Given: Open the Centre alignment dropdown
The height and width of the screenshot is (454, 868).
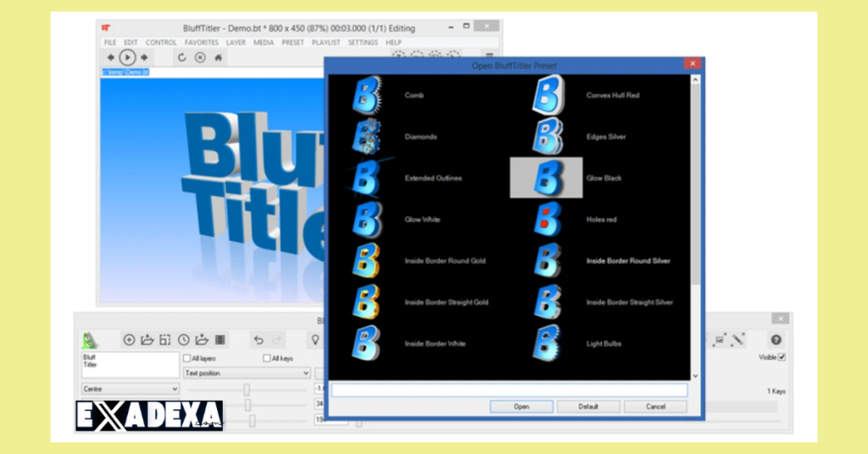Looking at the screenshot, I should point(130,389).
